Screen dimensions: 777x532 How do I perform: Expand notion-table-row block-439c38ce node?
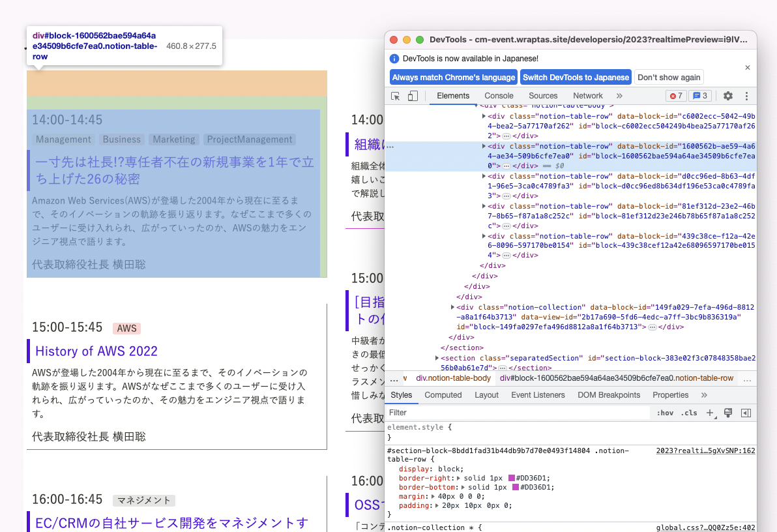coord(484,236)
